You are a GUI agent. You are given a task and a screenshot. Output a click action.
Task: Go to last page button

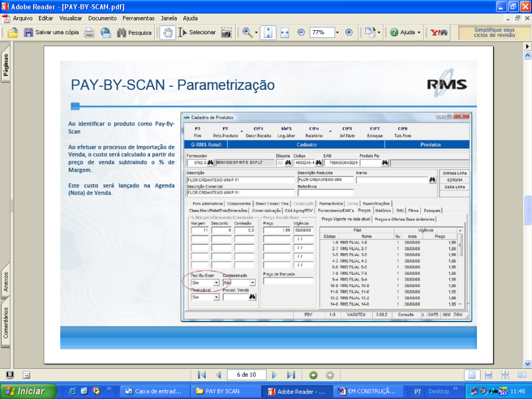291,375
